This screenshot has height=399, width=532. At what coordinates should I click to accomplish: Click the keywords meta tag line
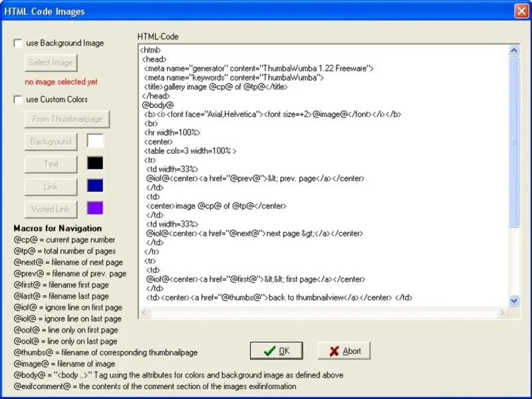pyautogui.click(x=234, y=78)
